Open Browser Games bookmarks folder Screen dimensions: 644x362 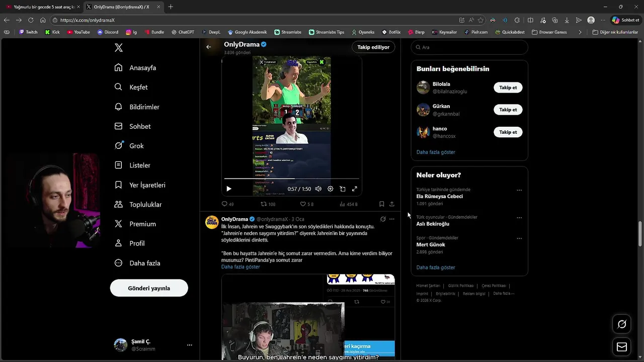coord(549,32)
